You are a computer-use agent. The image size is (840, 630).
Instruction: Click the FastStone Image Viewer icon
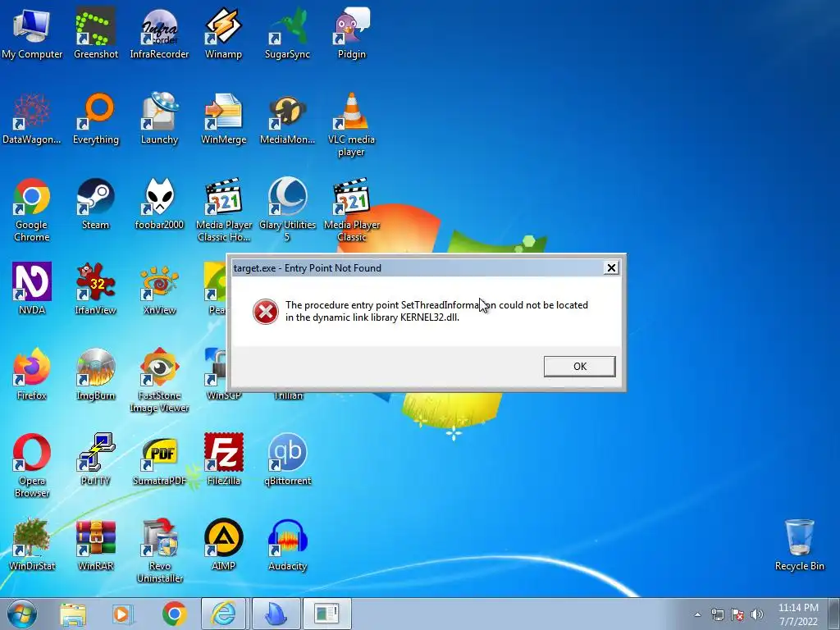pyautogui.click(x=159, y=380)
